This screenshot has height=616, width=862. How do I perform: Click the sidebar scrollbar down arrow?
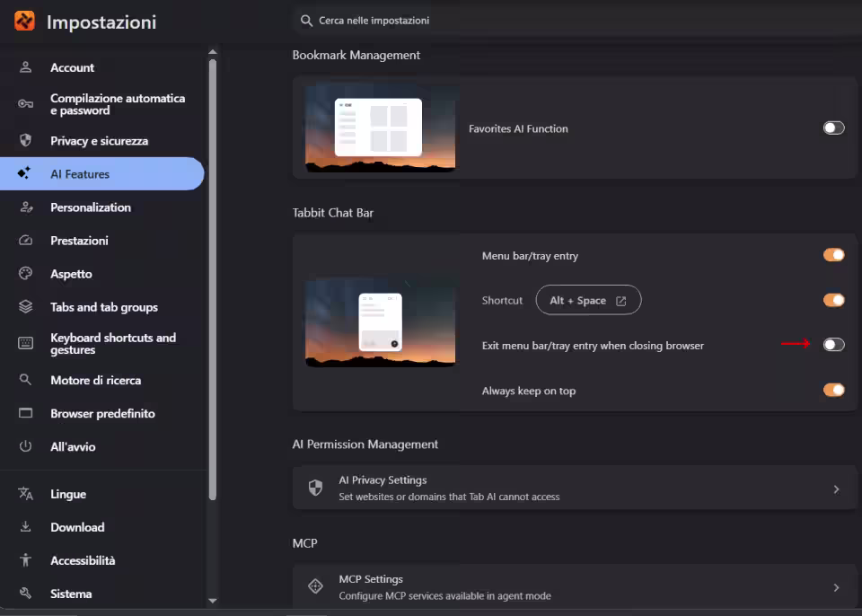tap(213, 601)
